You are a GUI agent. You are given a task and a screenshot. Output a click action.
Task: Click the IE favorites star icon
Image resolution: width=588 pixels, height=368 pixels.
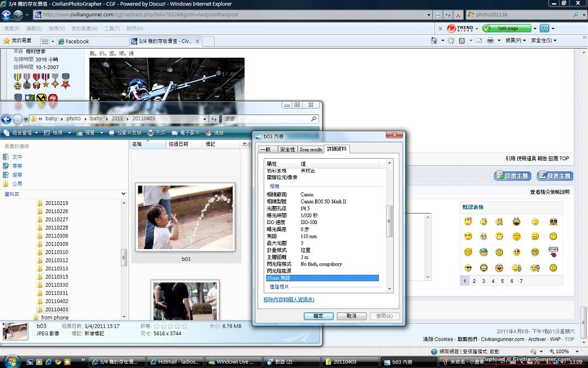click(x=7, y=41)
